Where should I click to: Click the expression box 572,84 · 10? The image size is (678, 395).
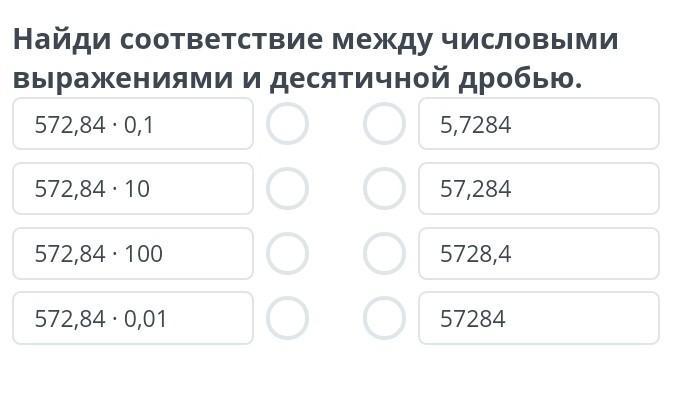pos(133,188)
